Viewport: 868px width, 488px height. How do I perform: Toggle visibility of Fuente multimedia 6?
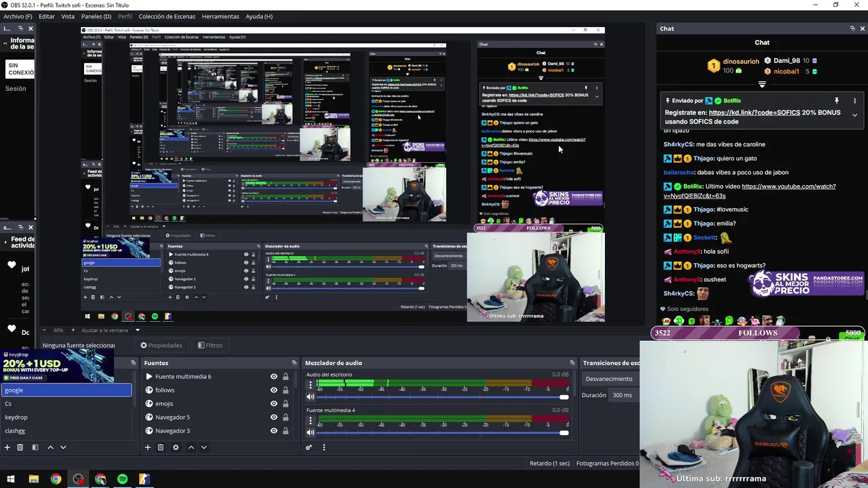coord(274,377)
